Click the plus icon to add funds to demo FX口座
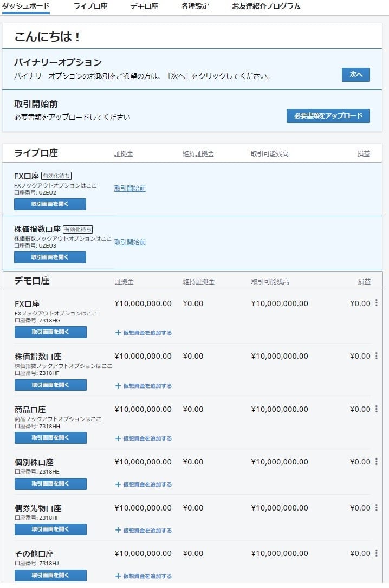389x588 pixels. pyautogui.click(x=118, y=333)
